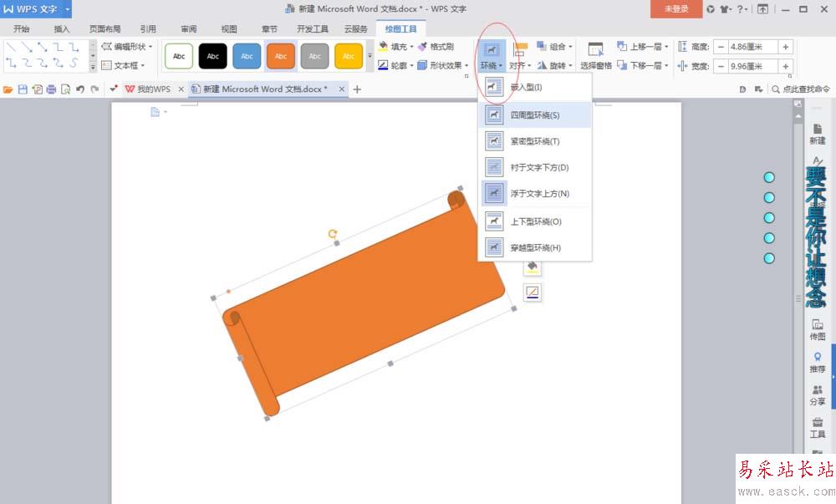836x504 pixels.
Task: Open the 形状效果 shape effects dropdown
Action: [443, 65]
